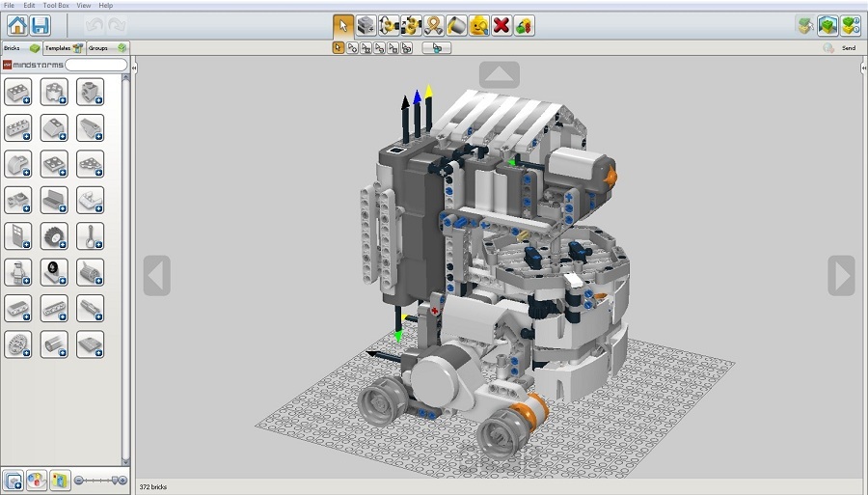Switch to View mode icon
This screenshot has height=495, width=868.
click(827, 25)
